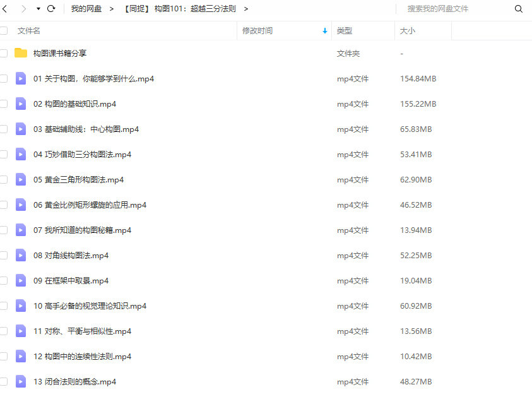Sort files by 大小 column header
The width and height of the screenshot is (532, 404).
coord(407,30)
